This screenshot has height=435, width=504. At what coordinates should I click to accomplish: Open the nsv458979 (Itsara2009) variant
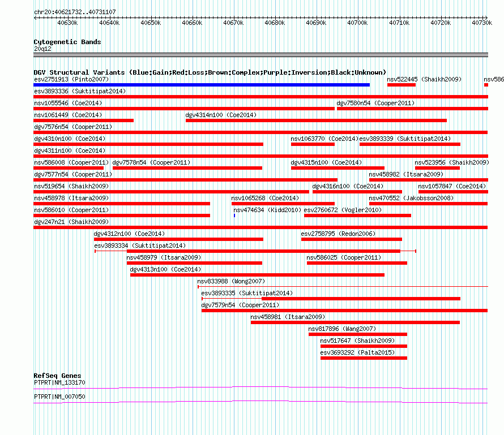194,263
